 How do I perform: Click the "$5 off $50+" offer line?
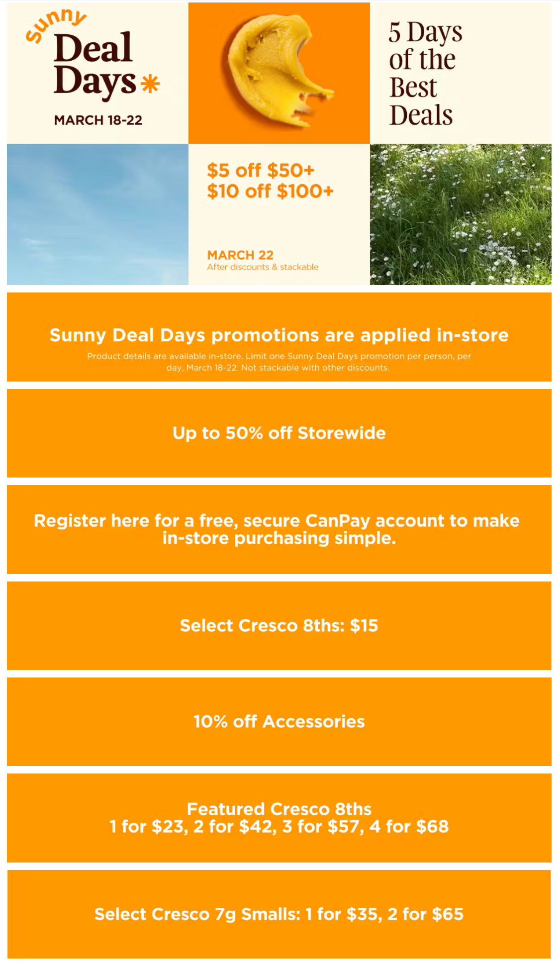tap(261, 171)
